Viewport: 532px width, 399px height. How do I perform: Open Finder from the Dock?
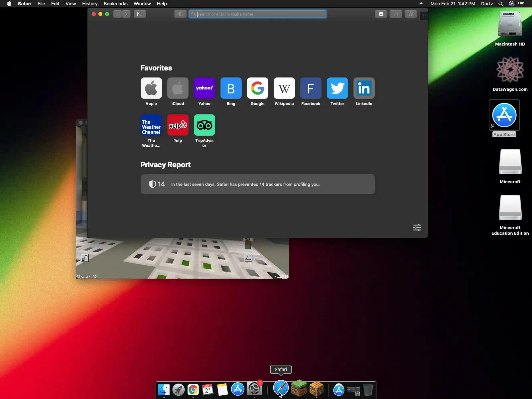coord(164,390)
